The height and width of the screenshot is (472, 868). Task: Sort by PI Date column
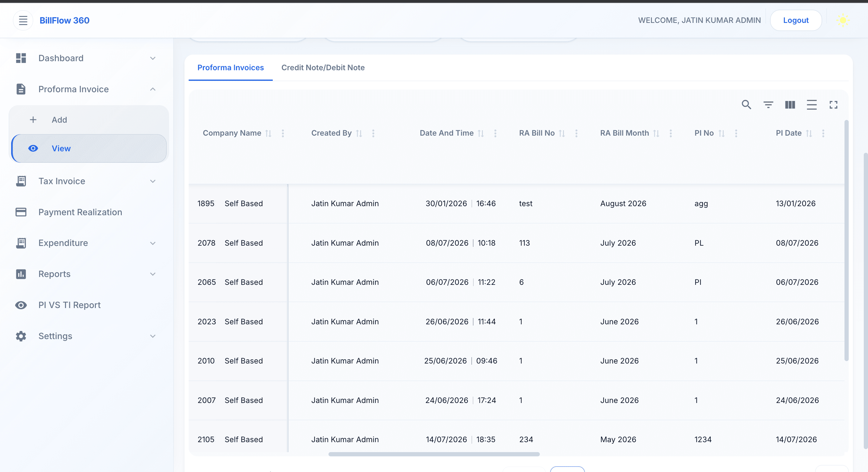pyautogui.click(x=809, y=134)
